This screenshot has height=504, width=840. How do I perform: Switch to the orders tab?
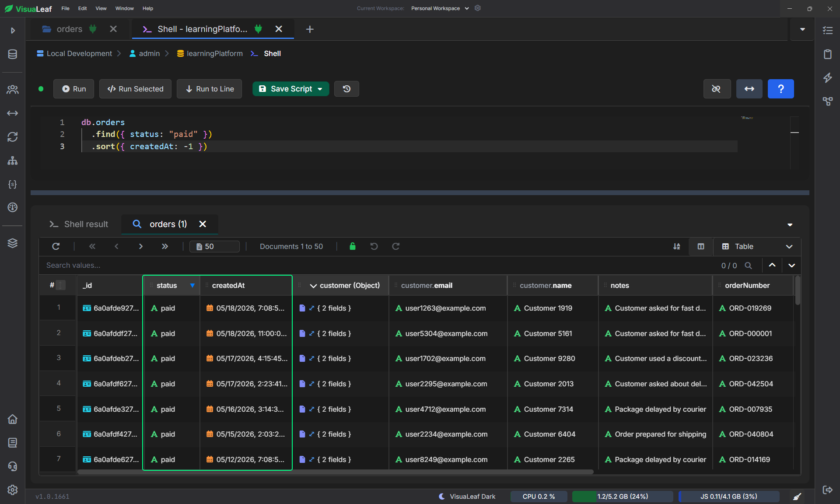(x=69, y=29)
